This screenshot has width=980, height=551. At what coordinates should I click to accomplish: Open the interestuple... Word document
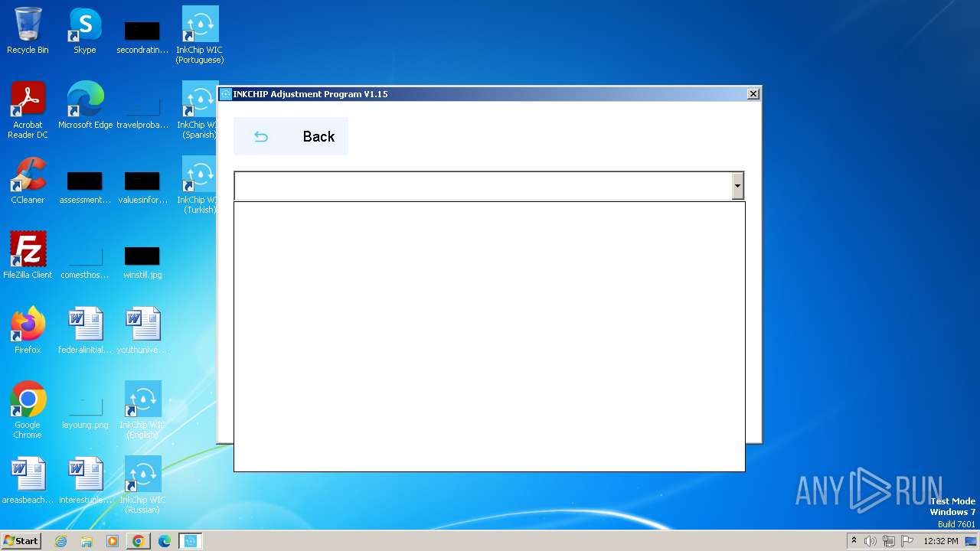tap(85, 481)
